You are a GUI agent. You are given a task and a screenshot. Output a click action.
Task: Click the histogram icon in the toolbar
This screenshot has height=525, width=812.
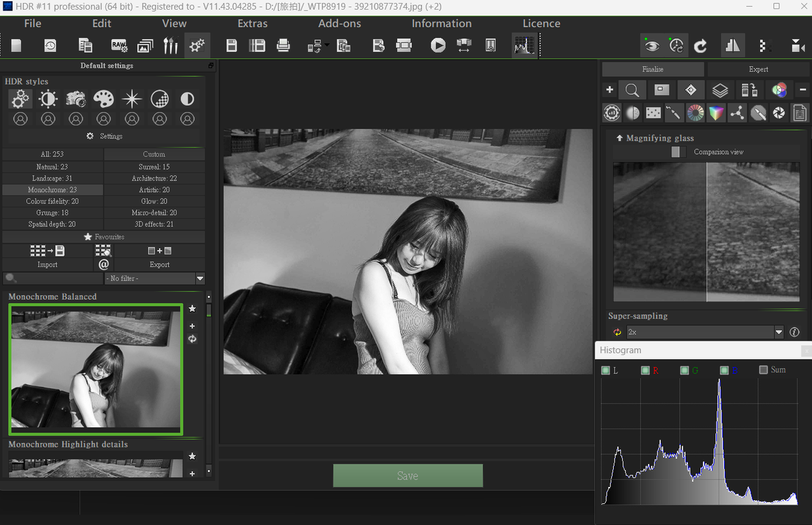pyautogui.click(x=523, y=45)
